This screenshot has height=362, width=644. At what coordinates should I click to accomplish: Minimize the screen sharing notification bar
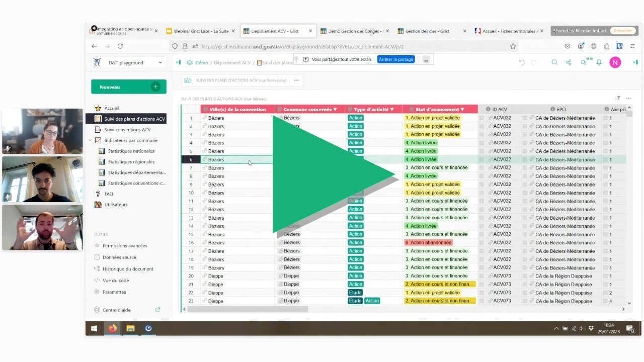[426, 60]
